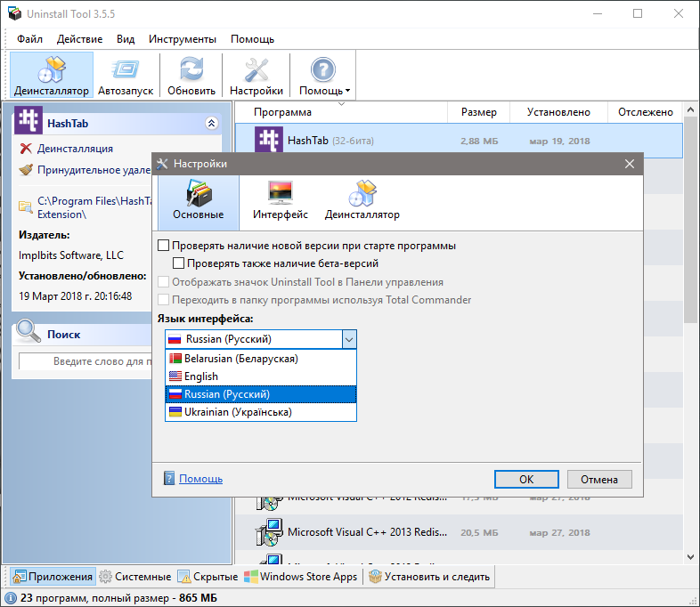This screenshot has width=700, height=607.
Task: Switch to the Скрытые bottom tab
Action: coord(208,577)
